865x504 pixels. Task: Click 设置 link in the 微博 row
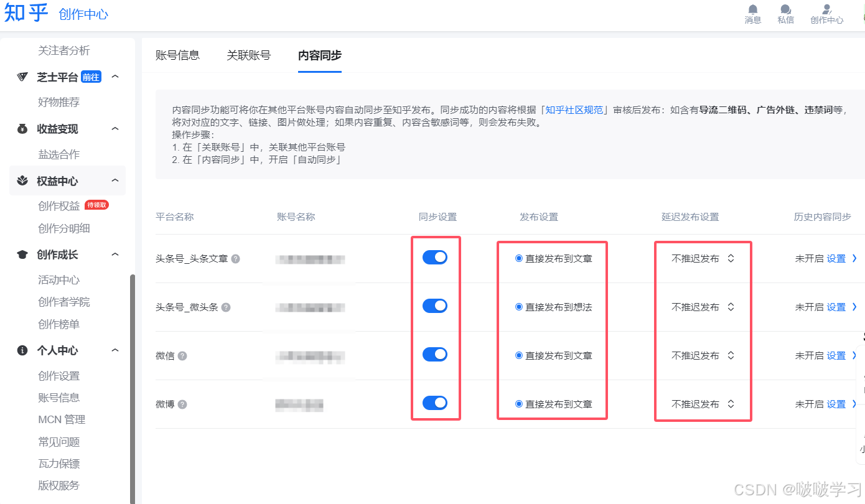pos(836,404)
